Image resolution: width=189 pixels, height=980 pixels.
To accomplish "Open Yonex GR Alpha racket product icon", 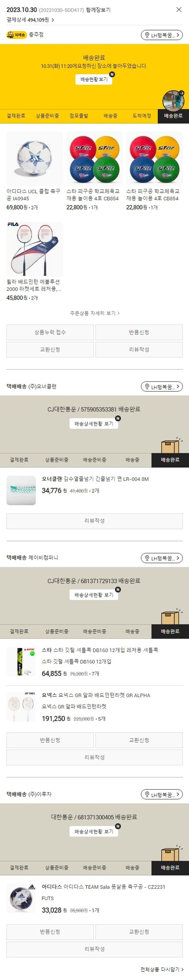I will tap(21, 707).
